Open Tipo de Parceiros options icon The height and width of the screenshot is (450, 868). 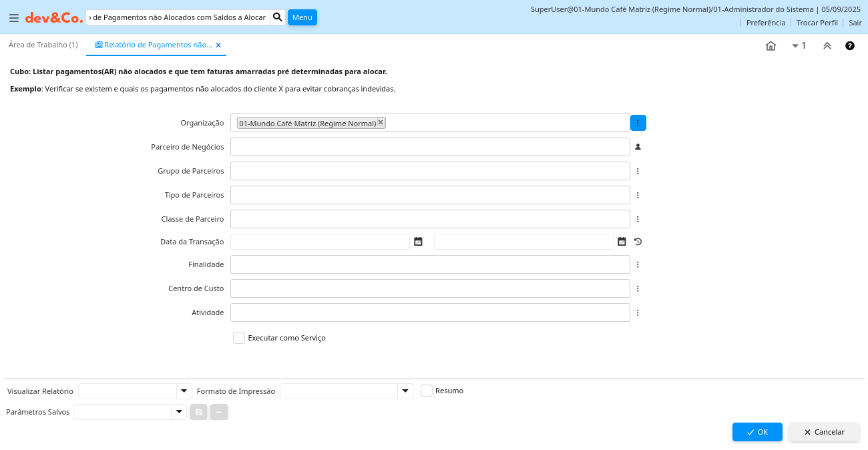click(638, 195)
